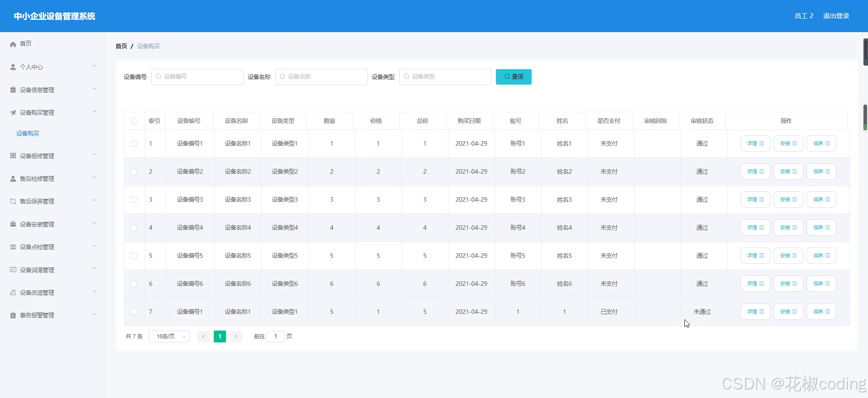The height and width of the screenshot is (398, 868).
Task: Open 详情 for row 设备编号5
Action: click(755, 256)
